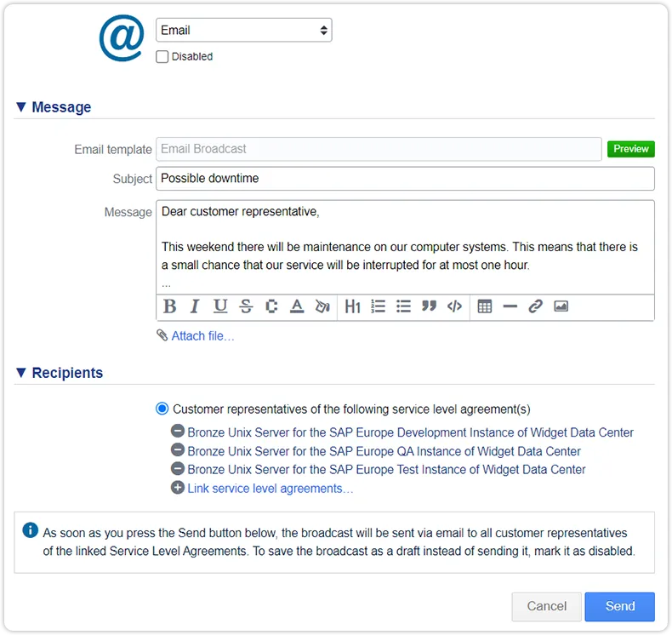The height and width of the screenshot is (635, 672).
Task: Click the highlight icon after strikethrough
Action: tap(271, 306)
